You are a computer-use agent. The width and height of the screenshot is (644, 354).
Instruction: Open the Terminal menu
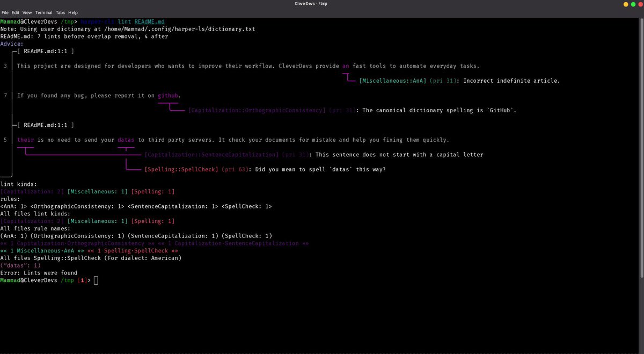(44, 12)
